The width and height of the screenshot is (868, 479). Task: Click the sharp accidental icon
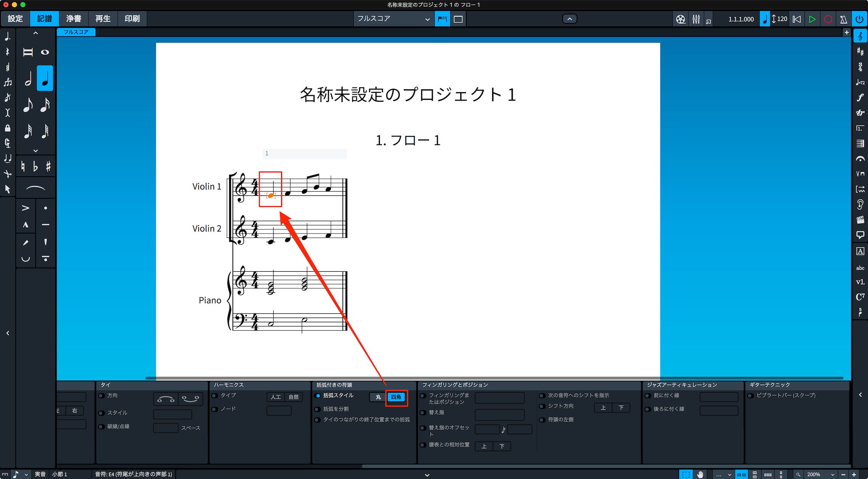tap(48, 166)
